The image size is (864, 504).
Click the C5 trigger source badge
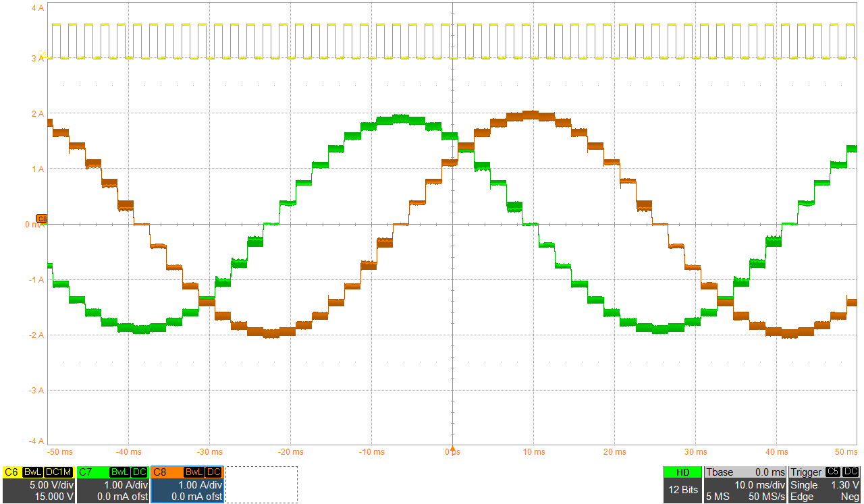[833, 472]
